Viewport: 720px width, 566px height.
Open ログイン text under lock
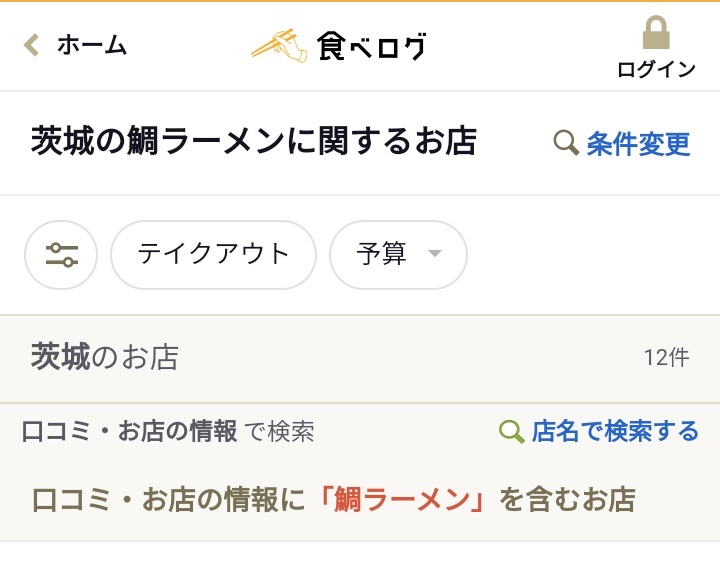coord(656,69)
